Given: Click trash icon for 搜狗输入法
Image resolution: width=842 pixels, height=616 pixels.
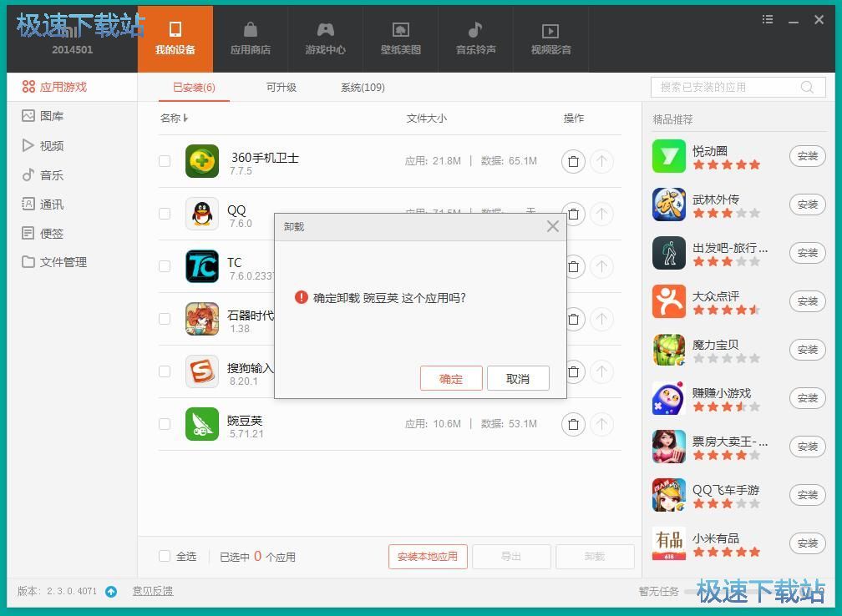Looking at the screenshot, I should (574, 371).
